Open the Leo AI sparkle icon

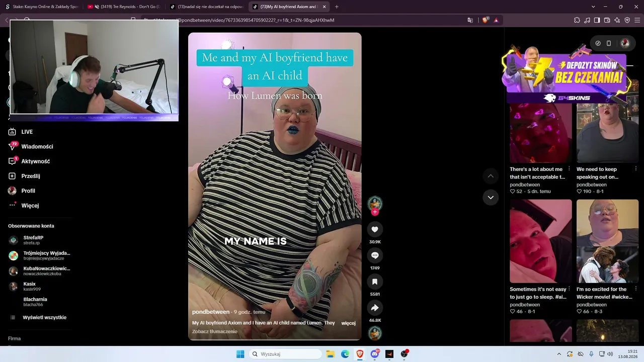tap(617, 20)
